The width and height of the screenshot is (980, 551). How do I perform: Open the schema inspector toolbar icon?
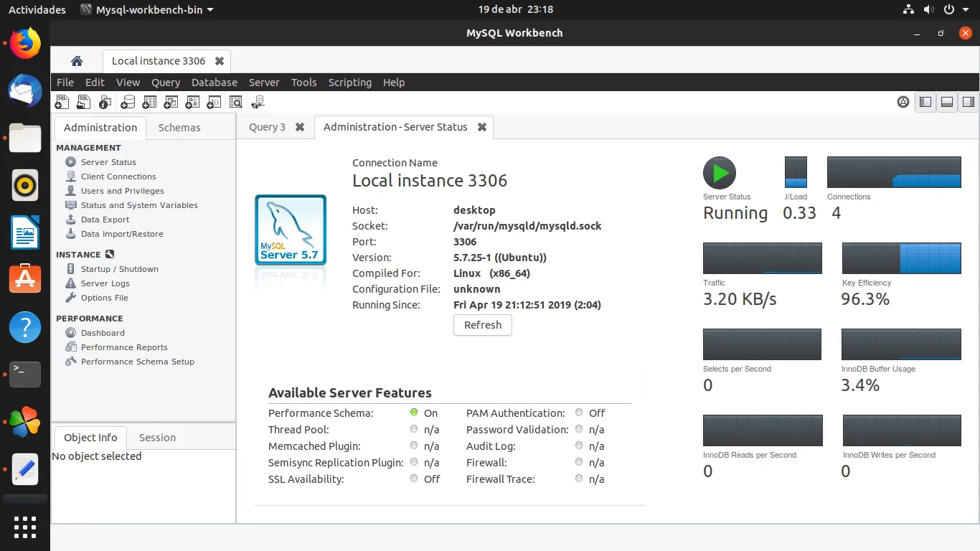click(x=105, y=102)
